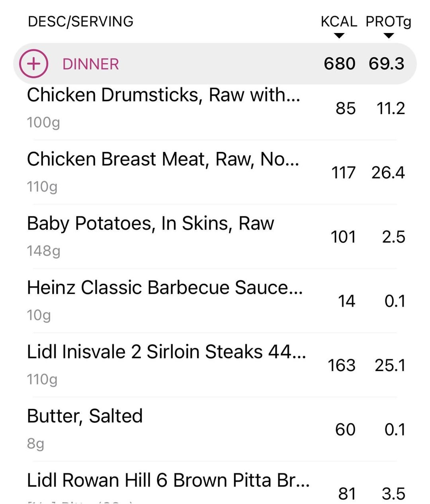Tap the plus icon beside DINNER
Screen dimensions: 430x504
34,64
